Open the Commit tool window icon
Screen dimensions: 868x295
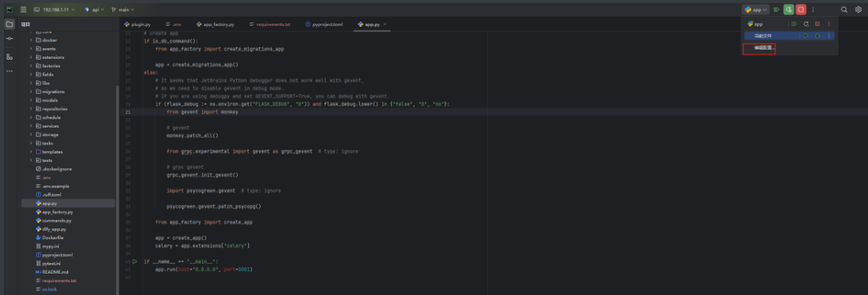[9, 39]
